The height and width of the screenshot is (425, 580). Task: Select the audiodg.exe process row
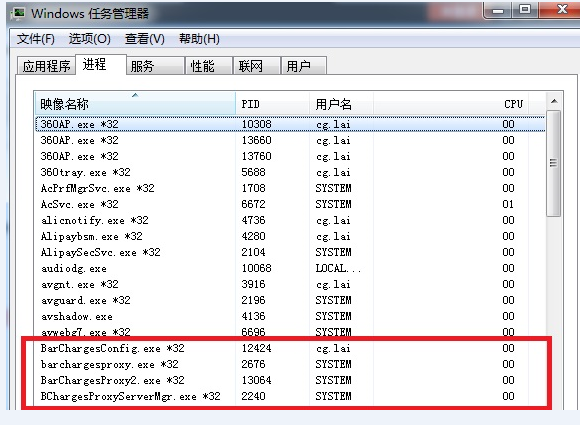[x=290, y=268]
